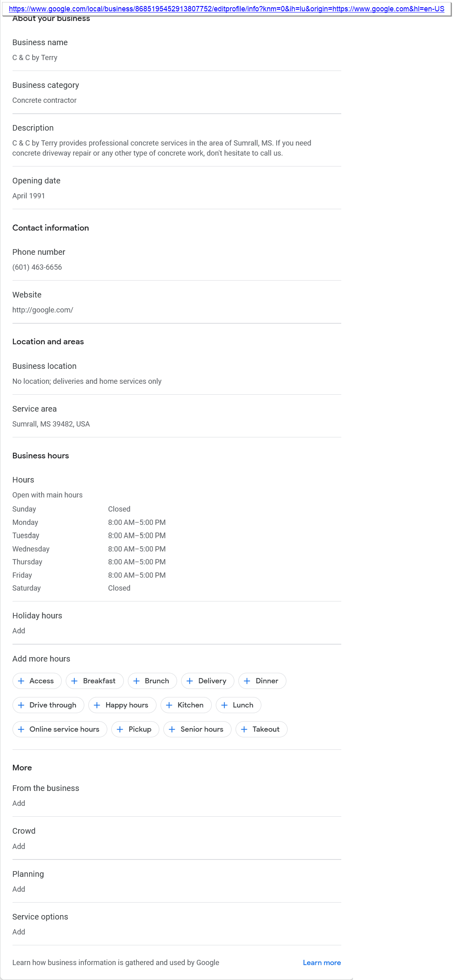Image resolution: width=455 pixels, height=980 pixels.
Task: Click the plus icon beside Kitchen
Action: click(x=169, y=705)
